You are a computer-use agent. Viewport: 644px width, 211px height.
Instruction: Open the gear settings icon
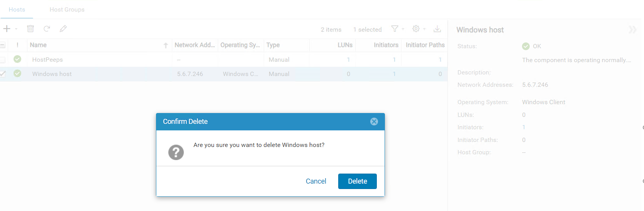tap(416, 29)
